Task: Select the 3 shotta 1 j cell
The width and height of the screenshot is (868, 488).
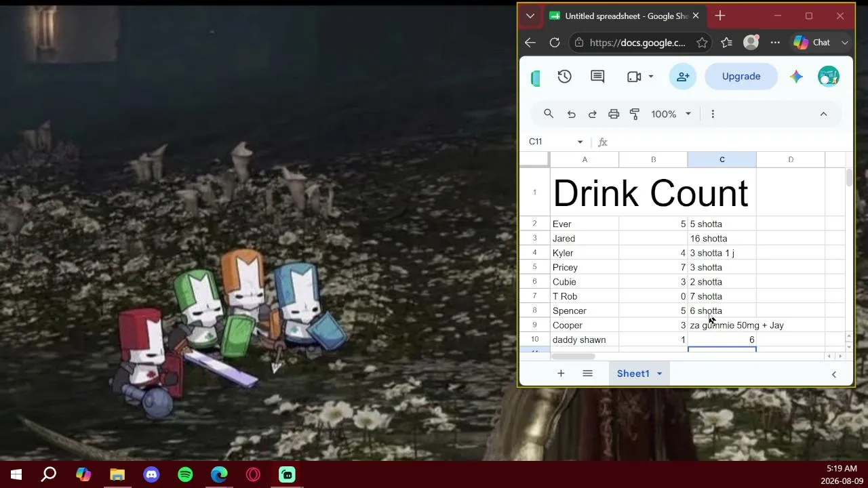Action: point(722,253)
